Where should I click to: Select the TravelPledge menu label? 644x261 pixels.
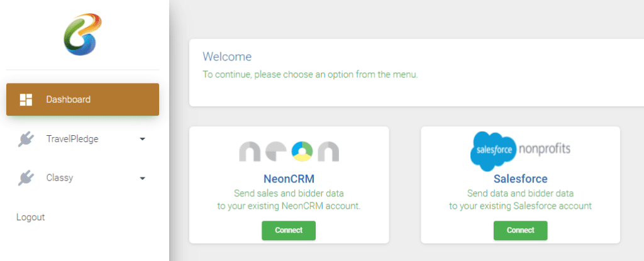[72, 139]
